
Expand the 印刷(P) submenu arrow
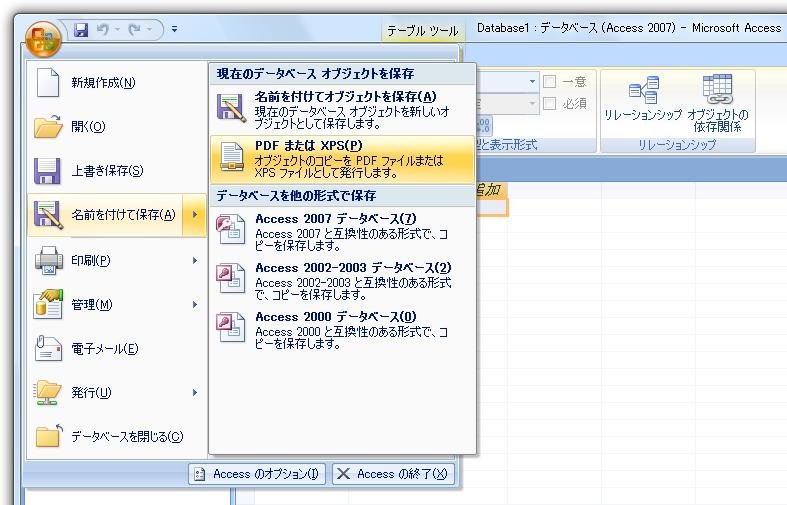point(195,260)
